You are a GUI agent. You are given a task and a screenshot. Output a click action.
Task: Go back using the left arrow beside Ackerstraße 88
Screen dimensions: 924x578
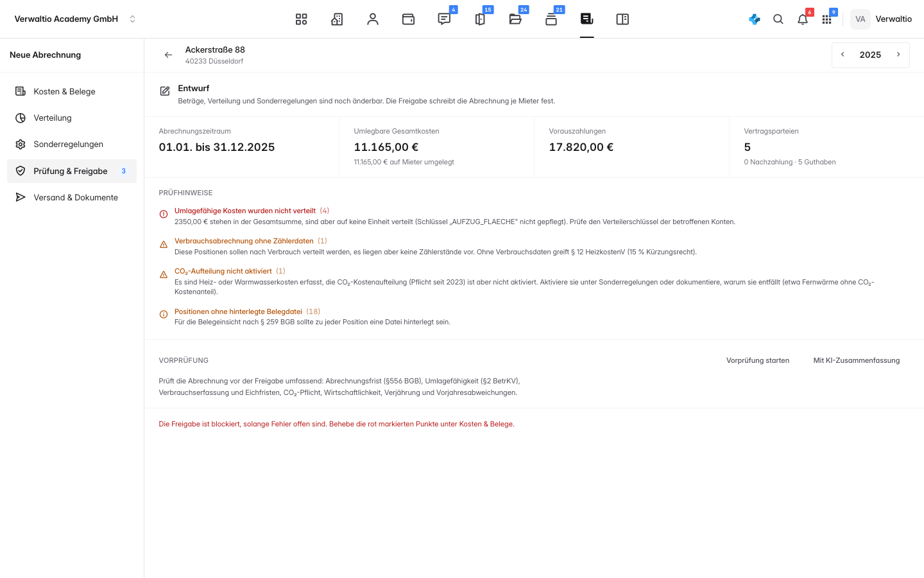[168, 55]
